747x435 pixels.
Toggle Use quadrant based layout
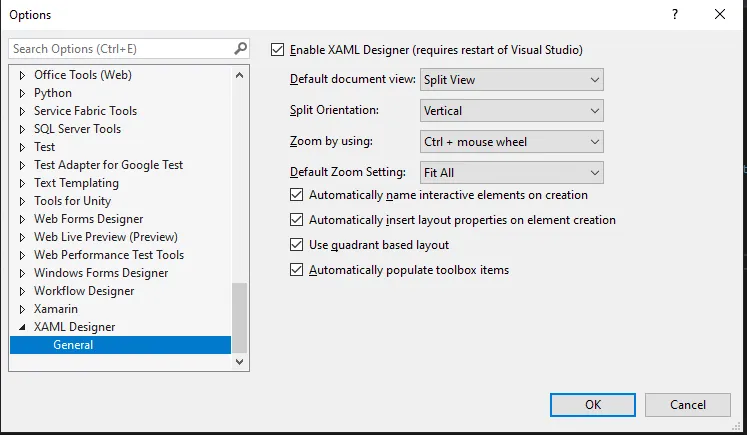coord(296,245)
